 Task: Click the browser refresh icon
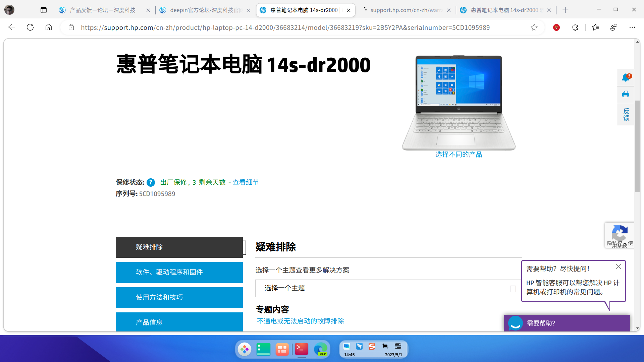point(30,27)
